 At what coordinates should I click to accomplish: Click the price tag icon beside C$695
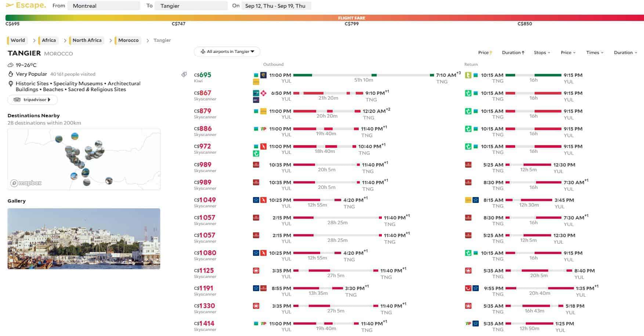[x=184, y=75]
